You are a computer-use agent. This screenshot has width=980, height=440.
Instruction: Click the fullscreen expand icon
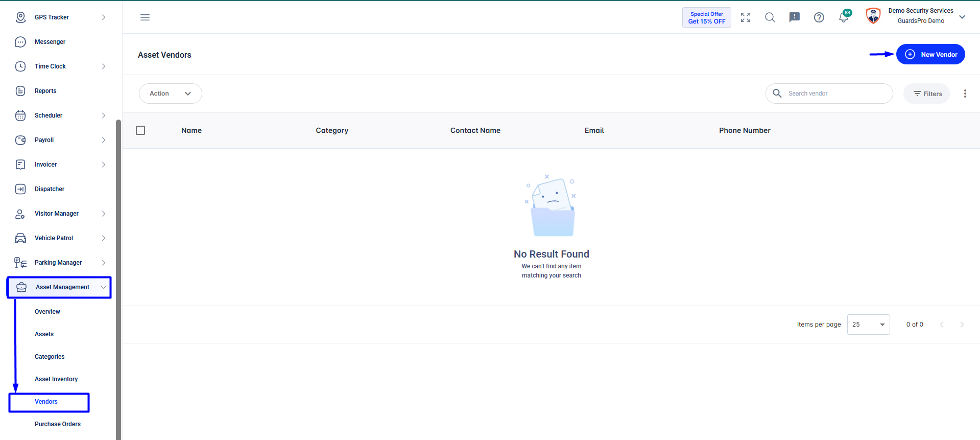point(746,17)
